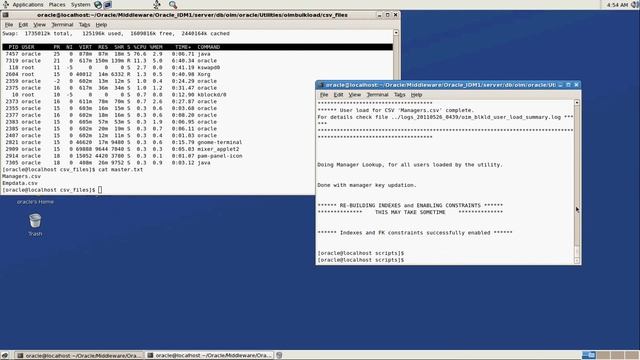640x360 pixels.
Task: Open Tabs menu in the csv_files terminal
Action: [x=84, y=24]
